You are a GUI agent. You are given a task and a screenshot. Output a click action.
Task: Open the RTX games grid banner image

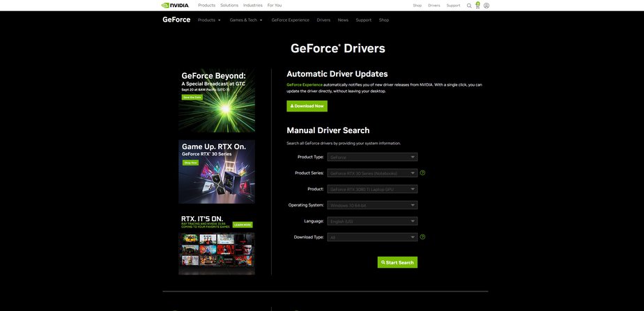[217, 243]
